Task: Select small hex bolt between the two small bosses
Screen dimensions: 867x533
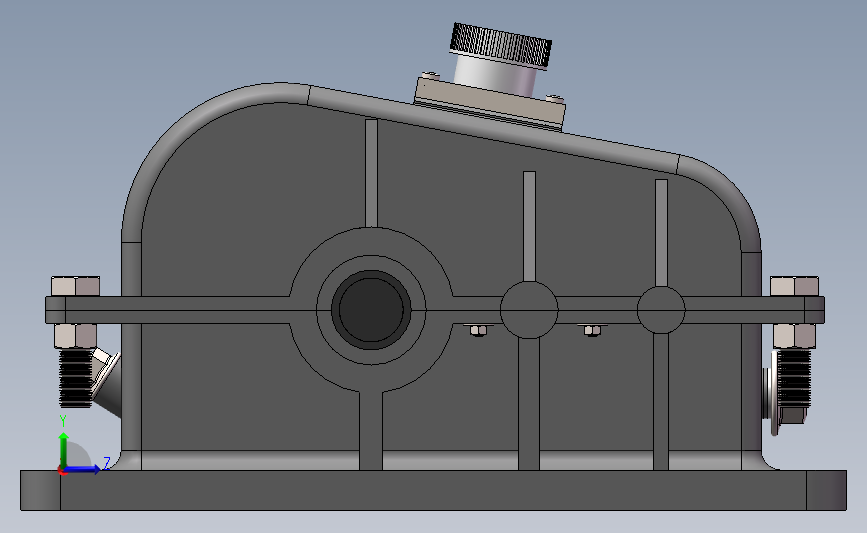Action: click(x=592, y=330)
